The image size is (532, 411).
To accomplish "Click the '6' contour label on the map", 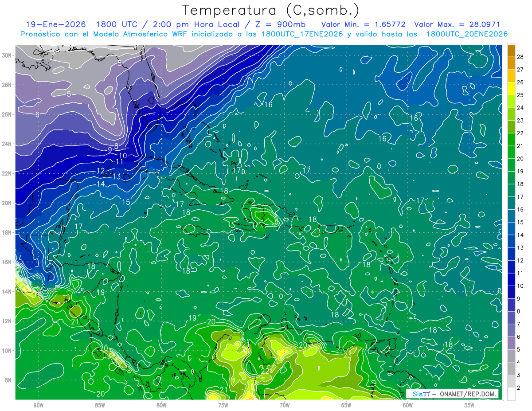I will [x=37, y=114].
